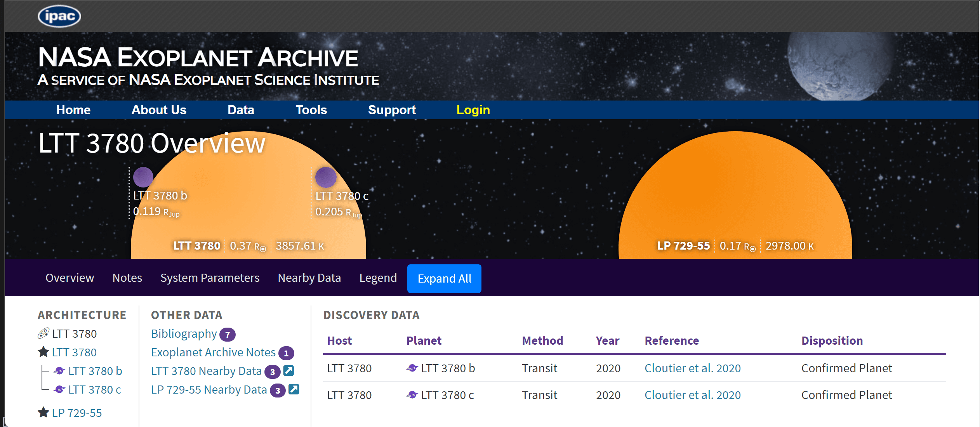Image resolution: width=980 pixels, height=427 pixels.
Task: Open the Tools menu
Action: [311, 110]
